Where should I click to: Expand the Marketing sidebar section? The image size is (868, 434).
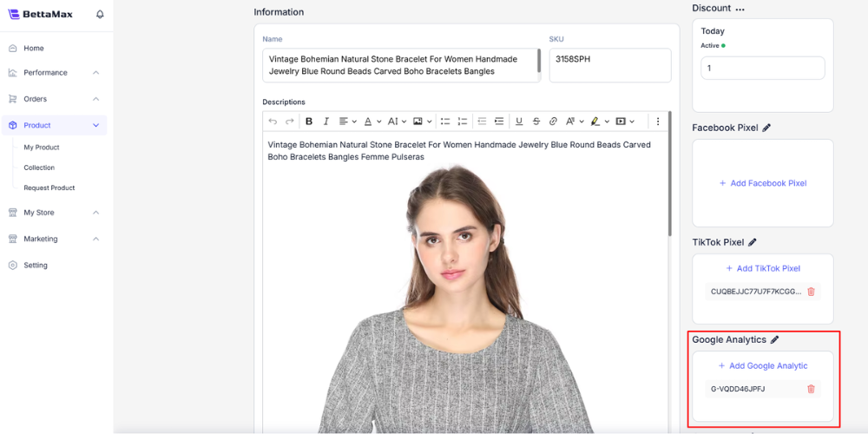click(95, 240)
